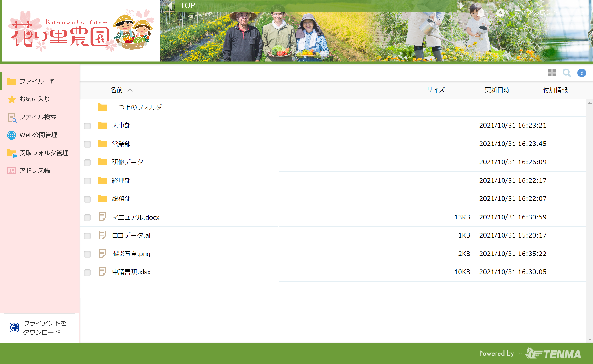593x364 pixels.
Task: Click the お気に入り star icon
Action: coord(12,99)
